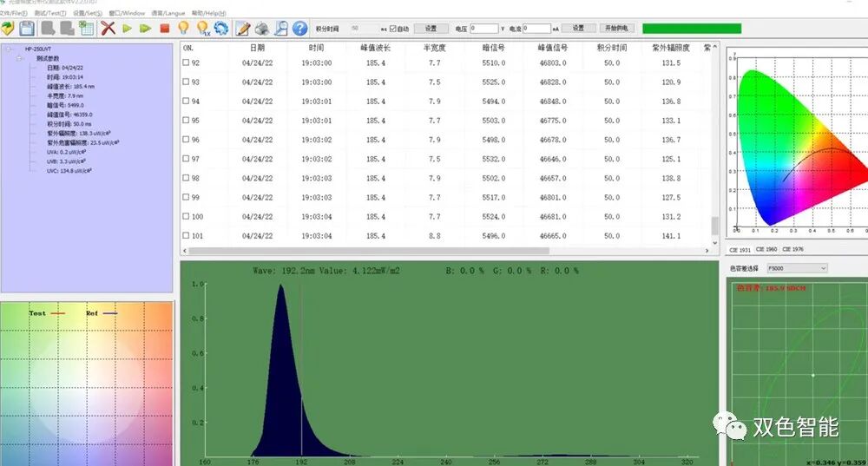This screenshot has width=868, height=466.
Task: Click table scroll-down arrow
Action: pos(714,242)
